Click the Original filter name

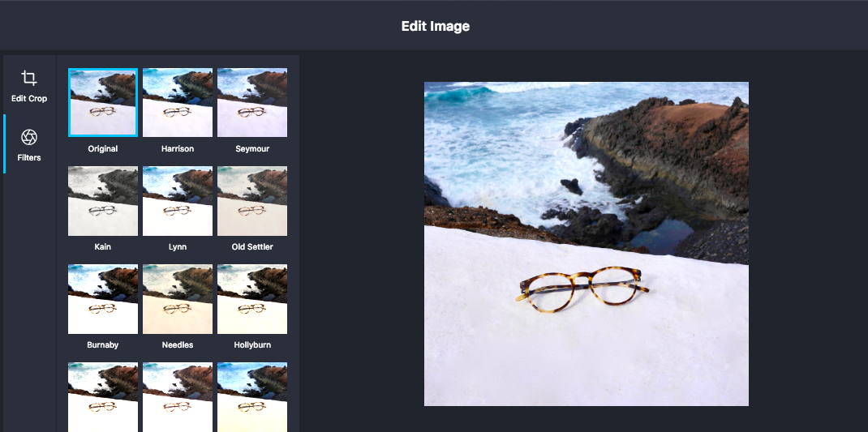click(103, 149)
